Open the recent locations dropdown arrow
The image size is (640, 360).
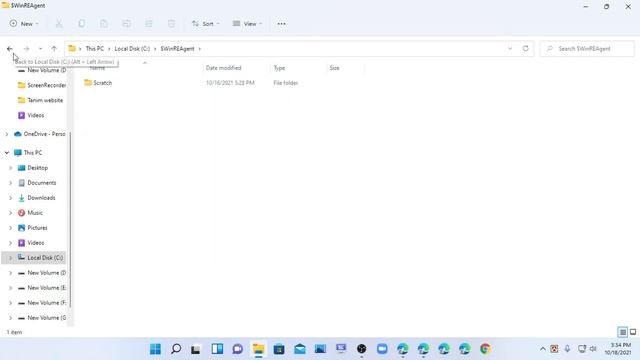pos(40,49)
